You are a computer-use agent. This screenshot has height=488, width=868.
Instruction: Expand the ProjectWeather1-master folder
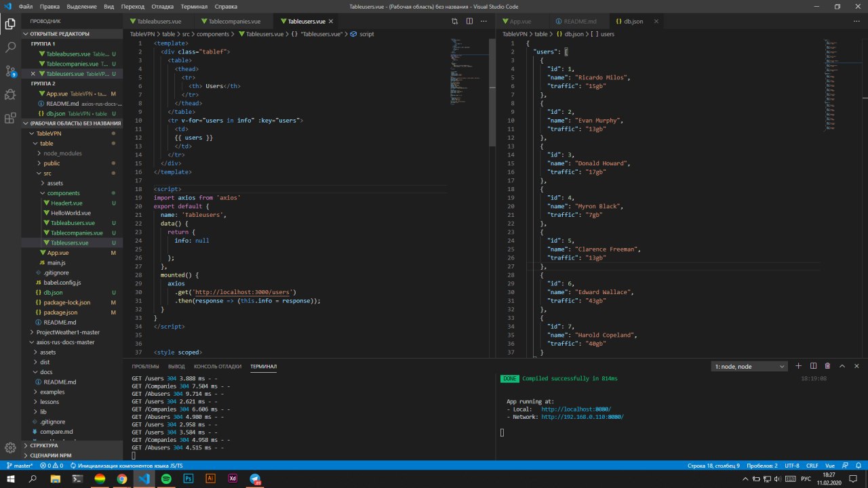tap(72, 332)
